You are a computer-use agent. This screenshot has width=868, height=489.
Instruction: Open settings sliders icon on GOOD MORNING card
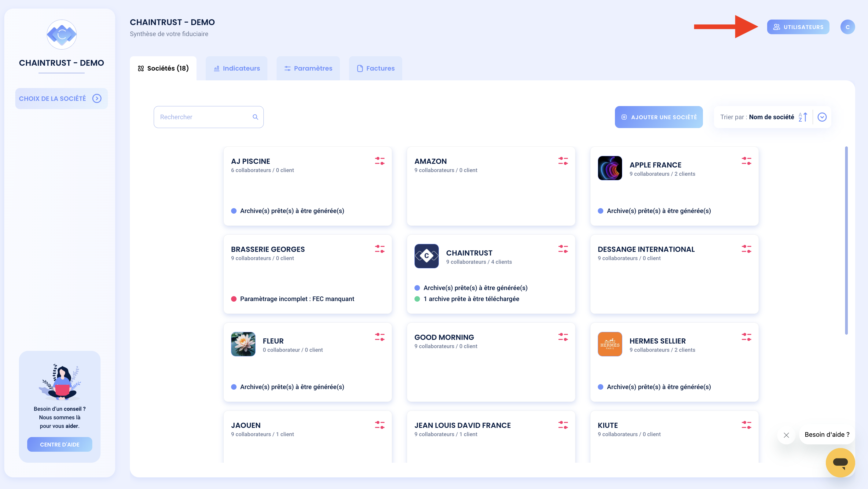pyautogui.click(x=563, y=337)
